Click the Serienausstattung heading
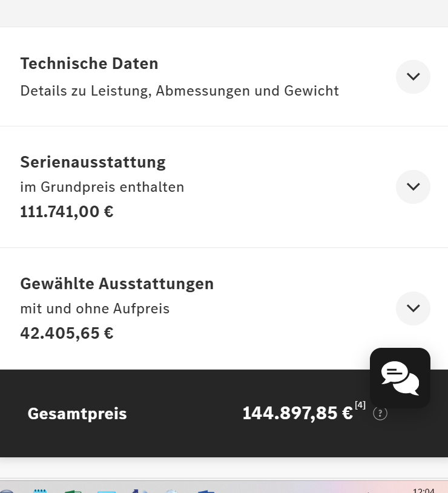Screen dimensions: 448x493 coord(93,162)
